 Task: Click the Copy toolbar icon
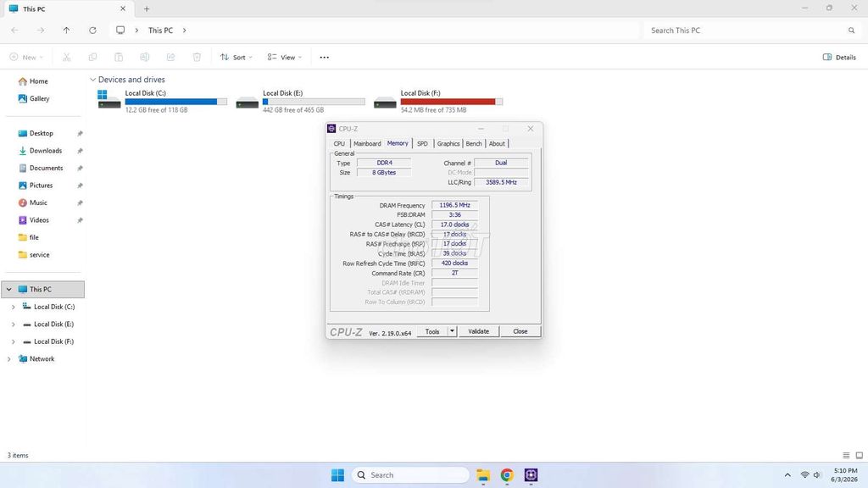(92, 57)
